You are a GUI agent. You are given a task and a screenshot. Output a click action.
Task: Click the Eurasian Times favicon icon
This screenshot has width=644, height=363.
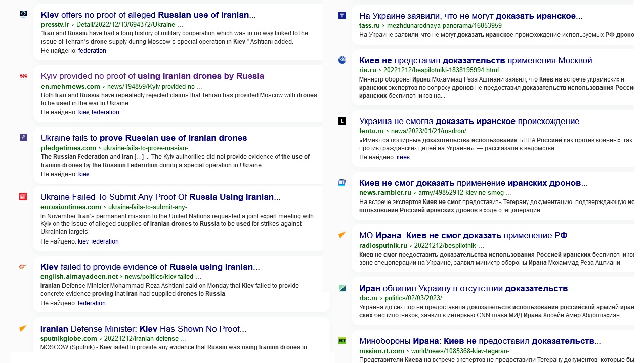[x=23, y=196]
